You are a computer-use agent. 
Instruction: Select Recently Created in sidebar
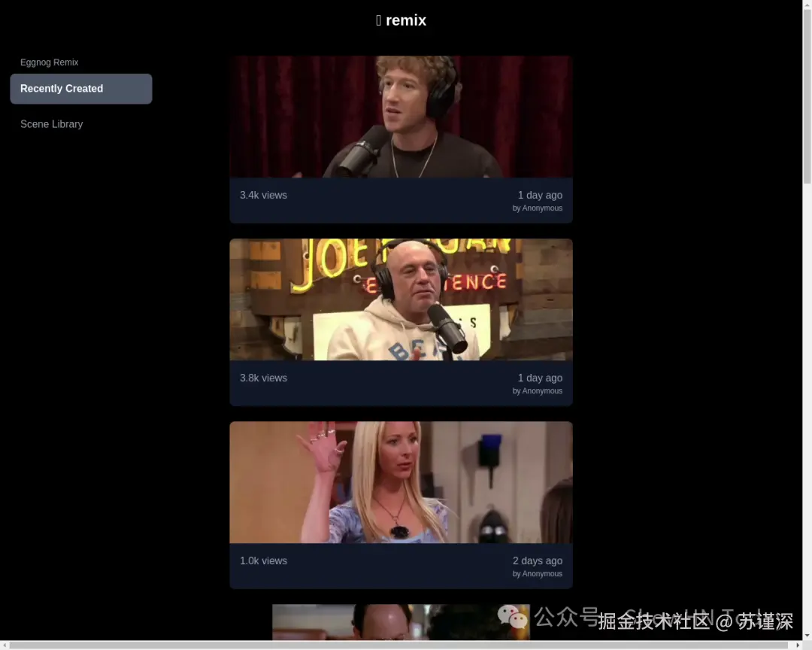(x=81, y=89)
